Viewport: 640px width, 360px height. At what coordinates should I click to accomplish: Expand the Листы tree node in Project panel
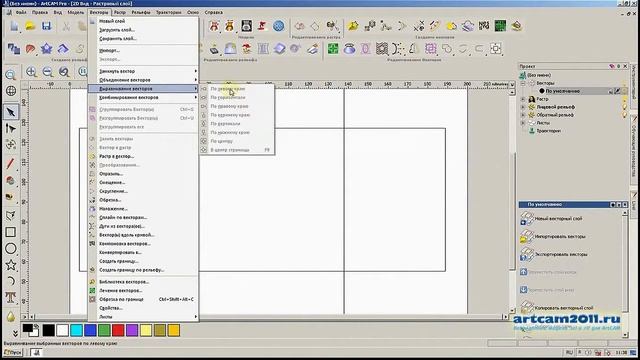click(523, 123)
